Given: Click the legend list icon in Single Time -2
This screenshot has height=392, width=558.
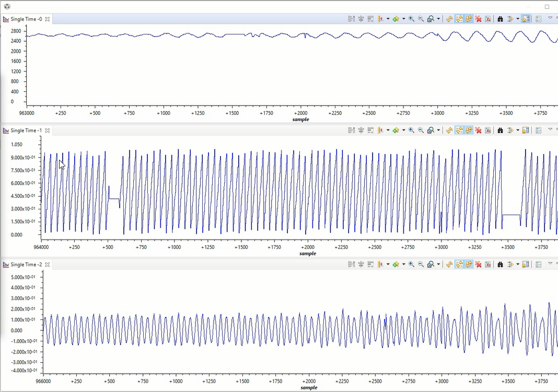Looking at the screenshot, I should click(x=539, y=265).
